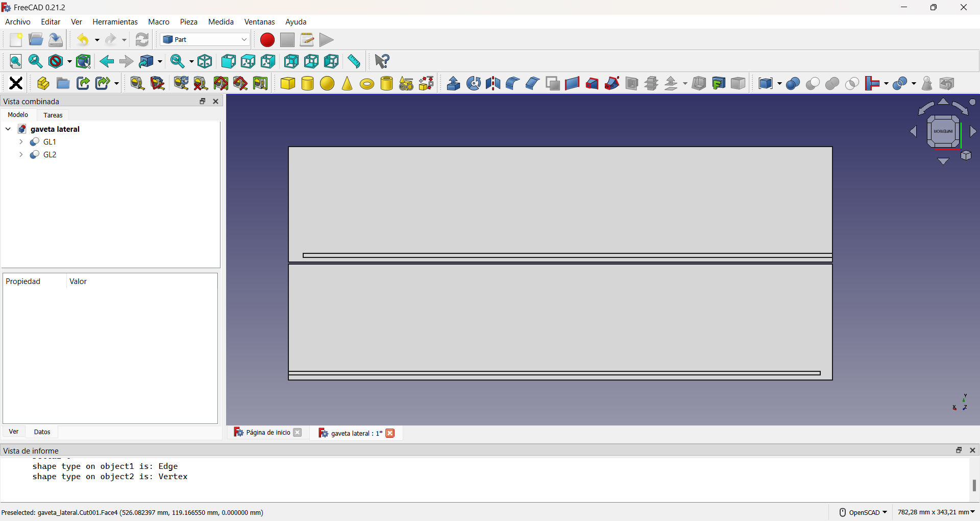Click the Valor column header
This screenshot has height=521, width=980.
pos(78,281)
